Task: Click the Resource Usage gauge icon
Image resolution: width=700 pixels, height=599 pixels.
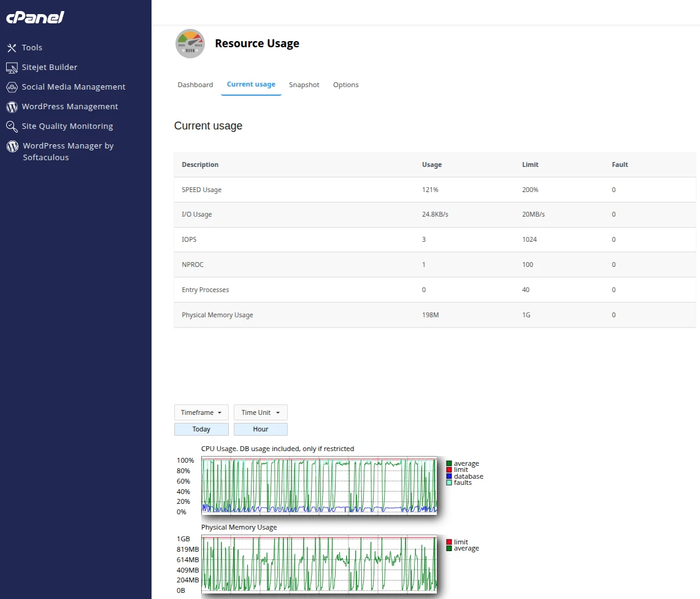Action: click(x=190, y=44)
